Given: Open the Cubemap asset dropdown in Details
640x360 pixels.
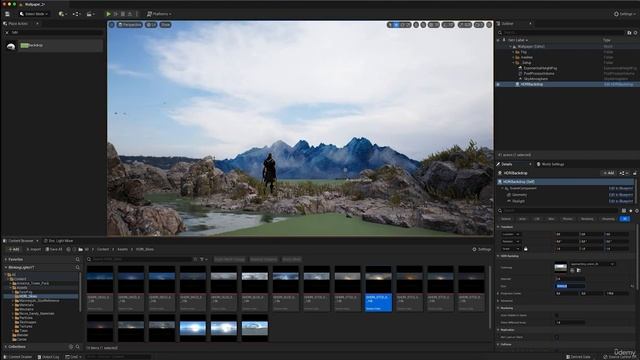Looking at the screenshot, I should (x=593, y=264).
